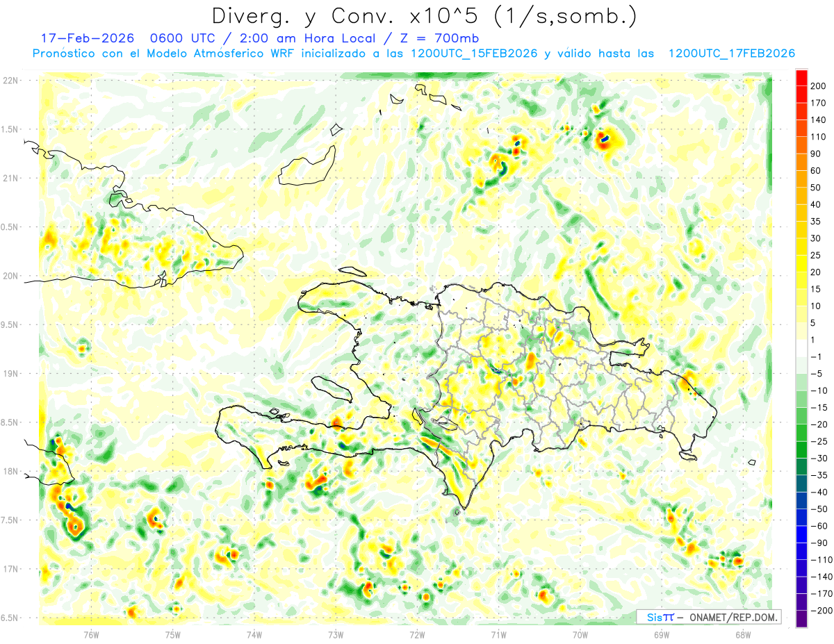Click the colorbar segment between 200 and 170
This screenshot has height=644, width=834.
801,94
